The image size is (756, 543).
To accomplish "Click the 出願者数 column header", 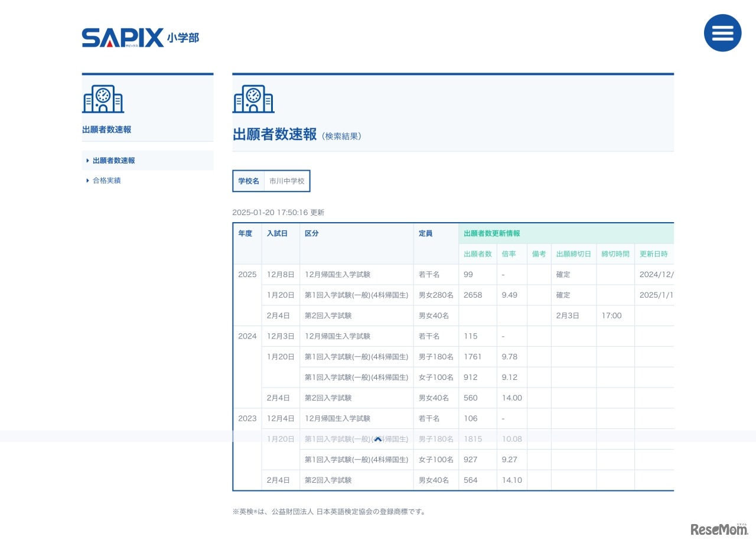I will coord(478,253).
